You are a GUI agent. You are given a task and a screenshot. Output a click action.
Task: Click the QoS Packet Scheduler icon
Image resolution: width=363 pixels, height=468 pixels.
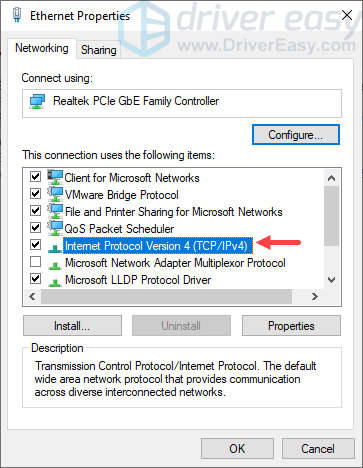tap(55, 228)
